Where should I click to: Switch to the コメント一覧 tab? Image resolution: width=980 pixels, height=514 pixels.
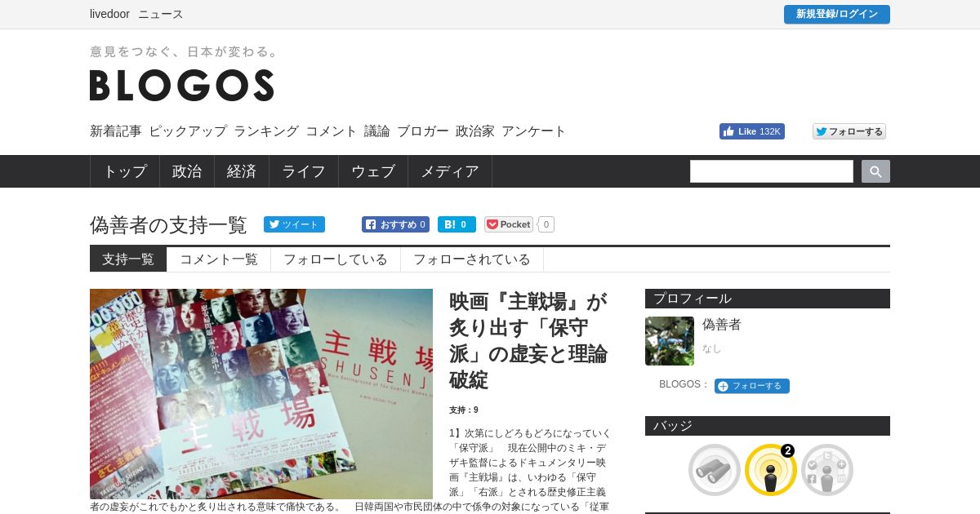click(219, 259)
